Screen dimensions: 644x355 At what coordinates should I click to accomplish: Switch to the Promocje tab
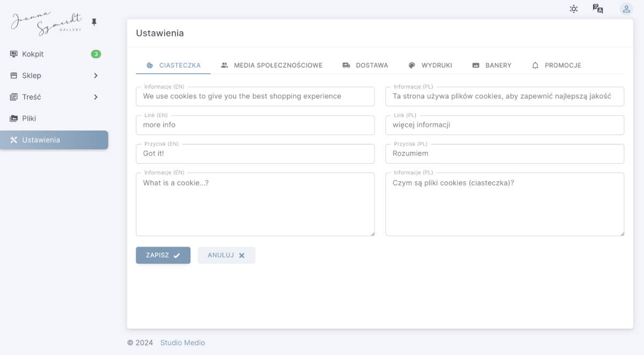click(557, 66)
